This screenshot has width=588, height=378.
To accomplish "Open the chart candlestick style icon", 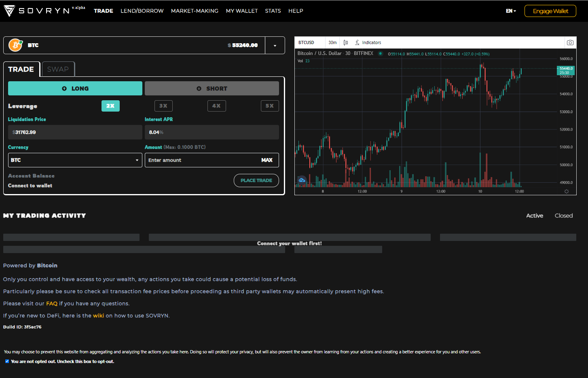I will pos(346,42).
